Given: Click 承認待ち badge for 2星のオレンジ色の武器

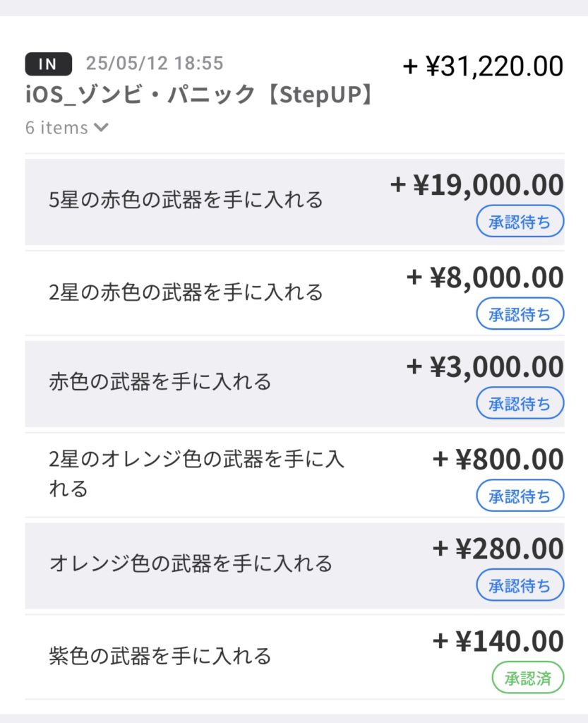Looking at the screenshot, I should (520, 496).
